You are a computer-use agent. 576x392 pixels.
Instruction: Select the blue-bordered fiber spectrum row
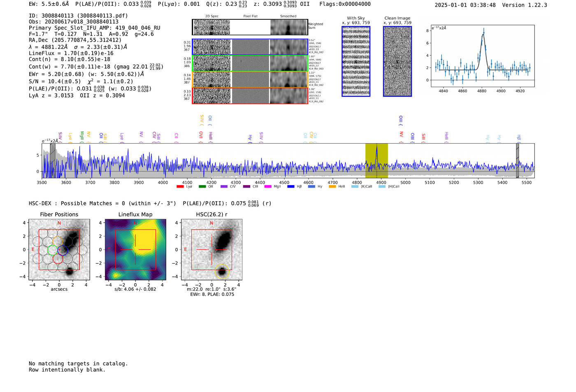click(x=250, y=47)
